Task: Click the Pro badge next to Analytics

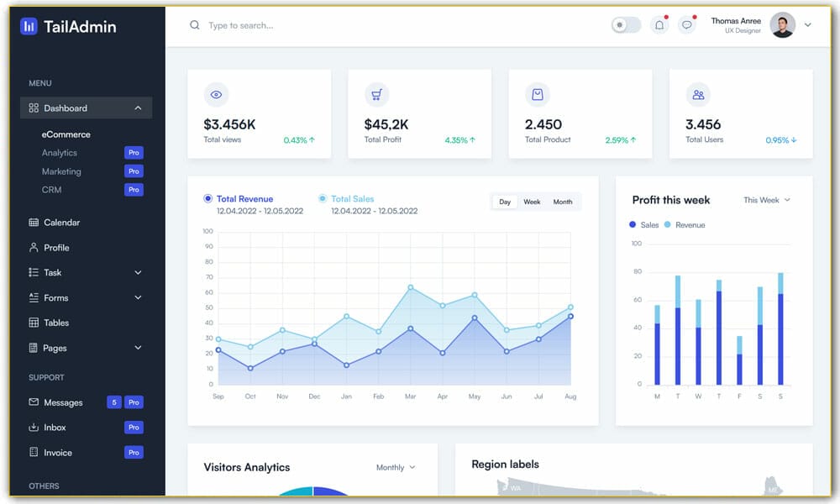Action: (134, 152)
